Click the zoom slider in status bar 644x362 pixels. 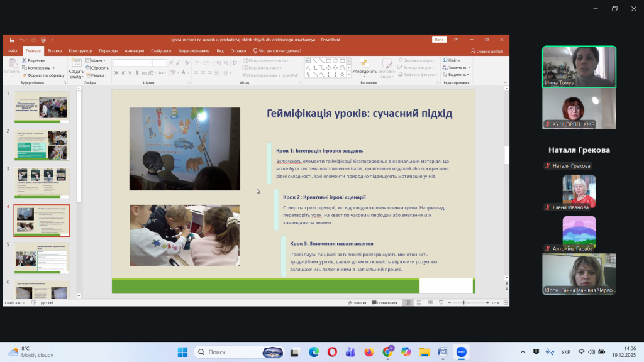click(x=464, y=303)
